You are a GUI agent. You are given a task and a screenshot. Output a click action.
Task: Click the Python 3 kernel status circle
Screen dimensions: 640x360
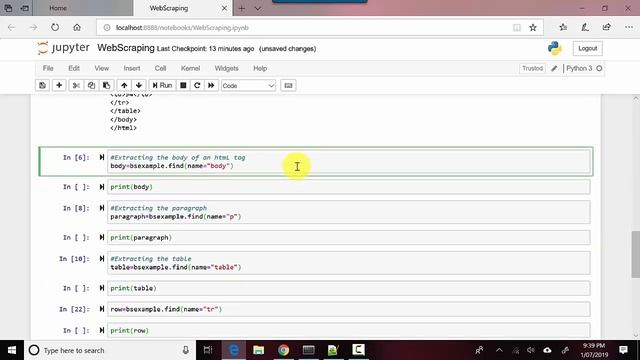599,68
